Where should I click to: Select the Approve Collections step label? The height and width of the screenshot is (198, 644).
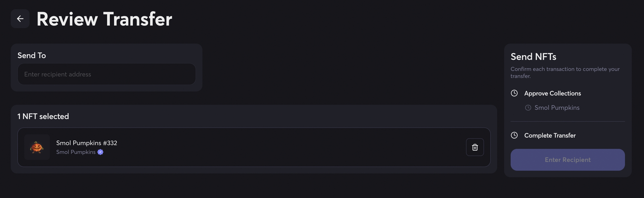click(552, 93)
